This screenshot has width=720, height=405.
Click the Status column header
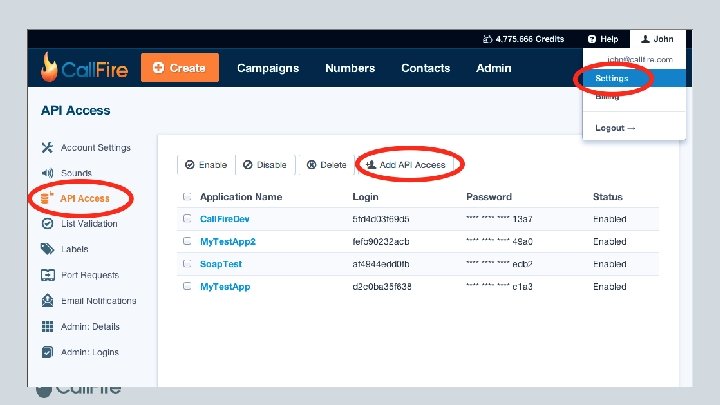tap(608, 197)
